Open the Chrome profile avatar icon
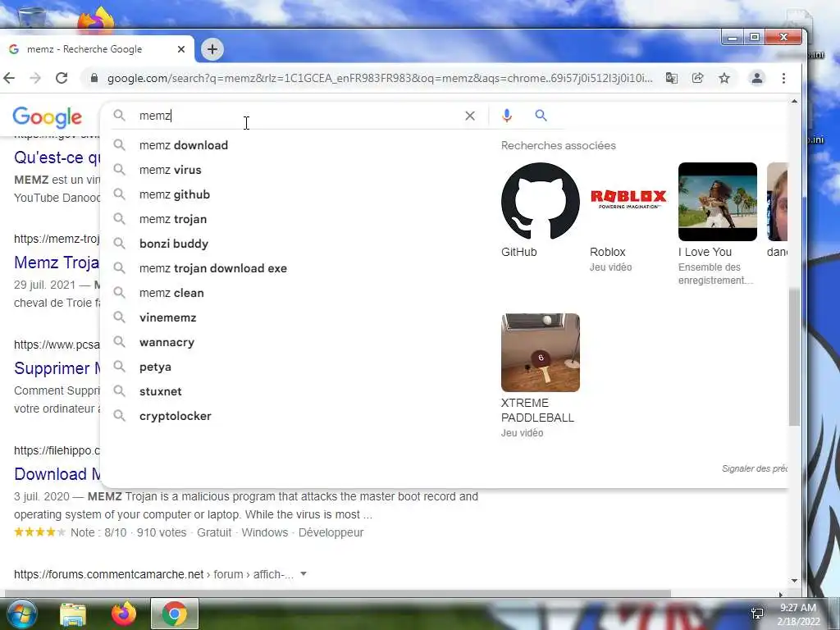This screenshot has height=630, width=840. pos(757,78)
